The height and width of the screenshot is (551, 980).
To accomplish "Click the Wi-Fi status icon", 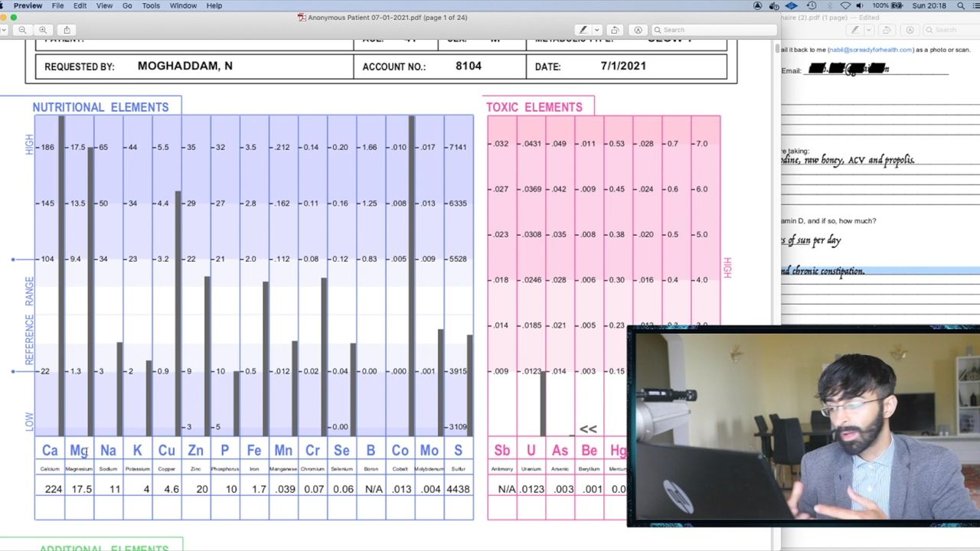I will pyautogui.click(x=845, y=5).
